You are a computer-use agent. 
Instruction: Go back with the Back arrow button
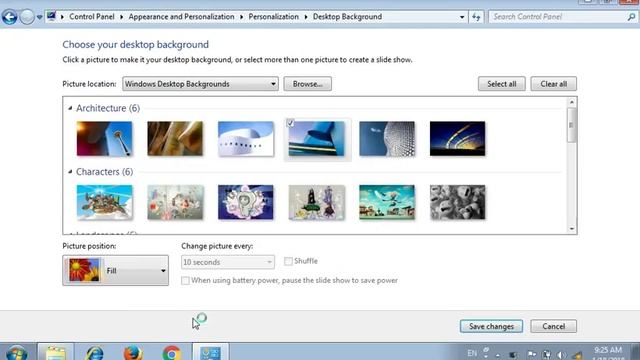point(9,17)
